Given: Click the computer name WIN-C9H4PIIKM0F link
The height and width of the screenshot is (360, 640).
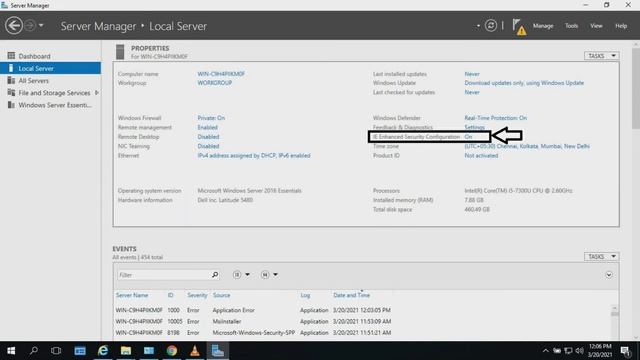Looking at the screenshot, I should (x=221, y=74).
